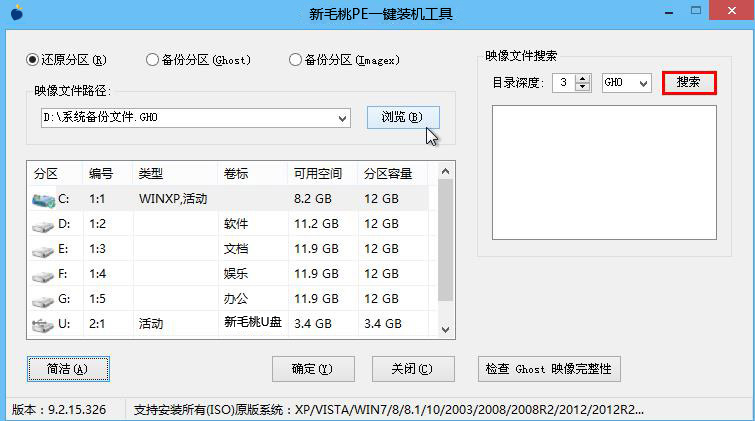
Task: Click the 搜索 search button
Action: [689, 82]
